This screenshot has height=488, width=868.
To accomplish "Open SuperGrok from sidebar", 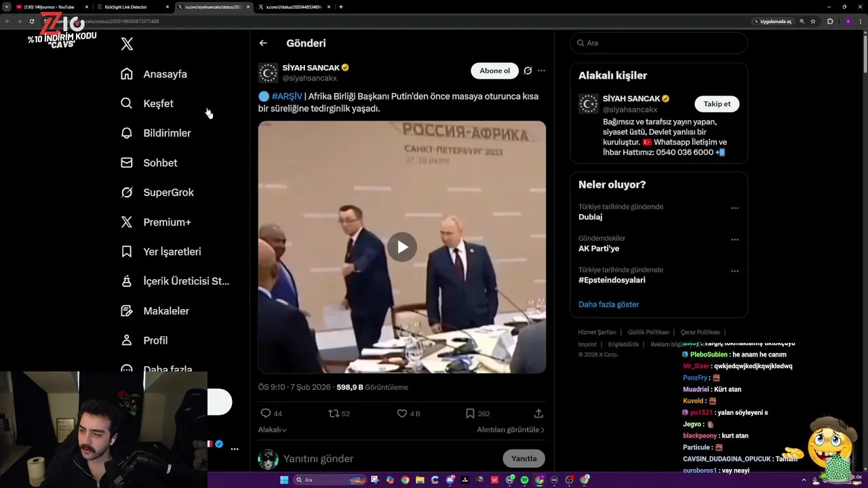I will (x=157, y=192).
